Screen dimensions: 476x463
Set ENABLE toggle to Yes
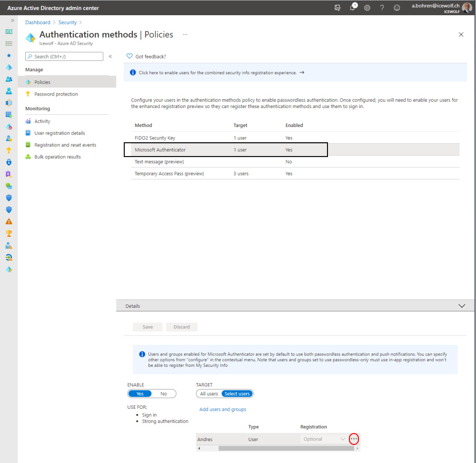point(140,394)
